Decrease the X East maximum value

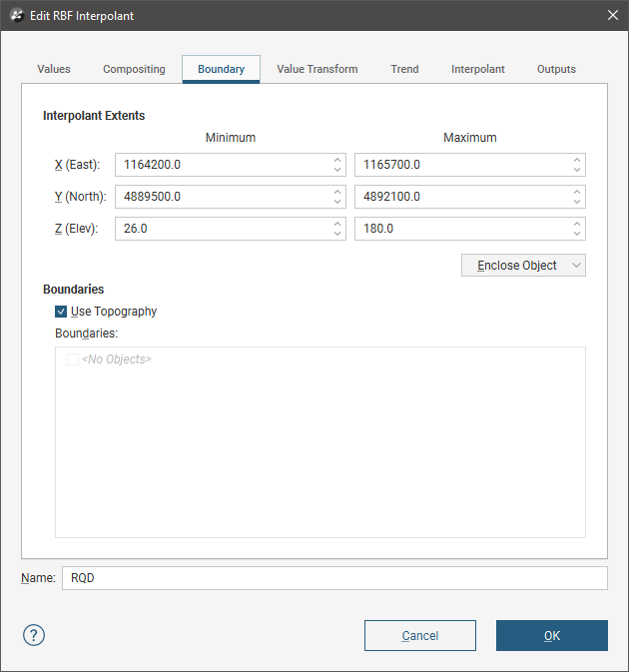point(577,170)
